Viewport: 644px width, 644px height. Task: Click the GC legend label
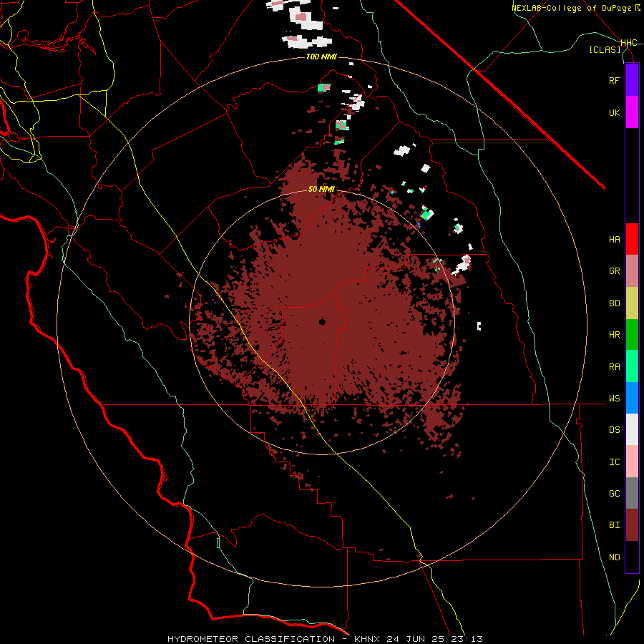coord(614,494)
